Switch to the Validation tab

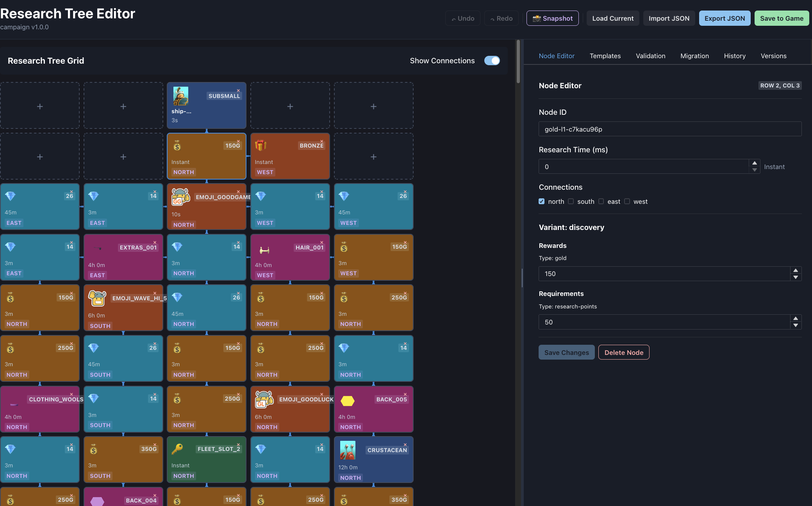tap(650, 56)
